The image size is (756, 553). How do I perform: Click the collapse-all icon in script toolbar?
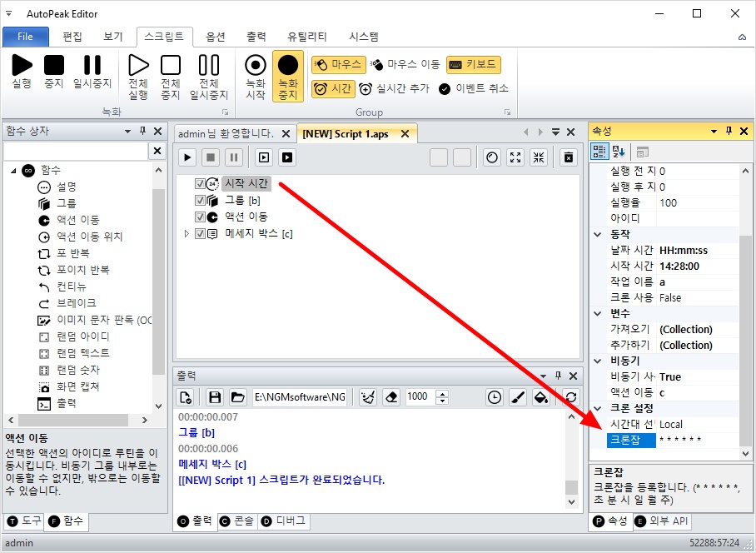pyautogui.click(x=539, y=157)
